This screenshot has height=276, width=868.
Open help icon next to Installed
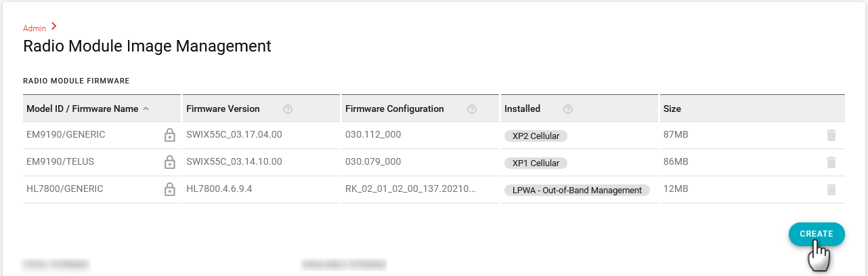[x=568, y=109]
